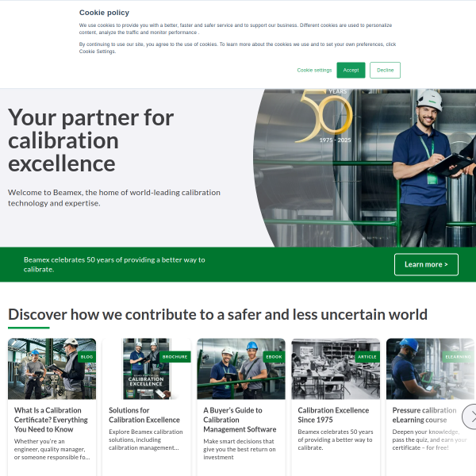Open Cookie settings link
This screenshot has height=476, width=476.
(x=314, y=70)
